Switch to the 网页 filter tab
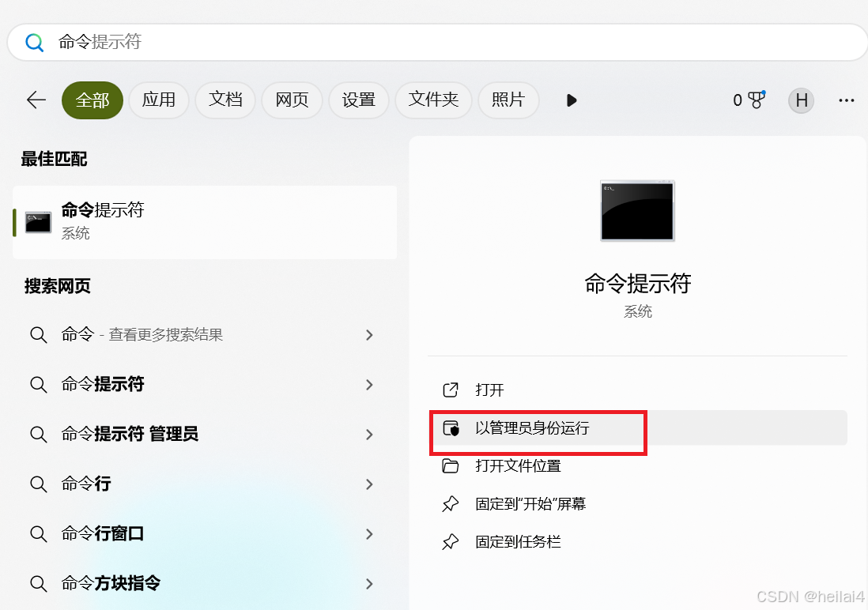 (x=292, y=100)
